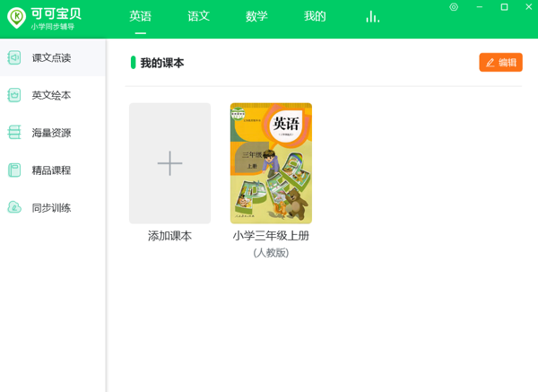The height and width of the screenshot is (392, 538).
Task: Switch to the 语文 tab
Action: pos(198,17)
